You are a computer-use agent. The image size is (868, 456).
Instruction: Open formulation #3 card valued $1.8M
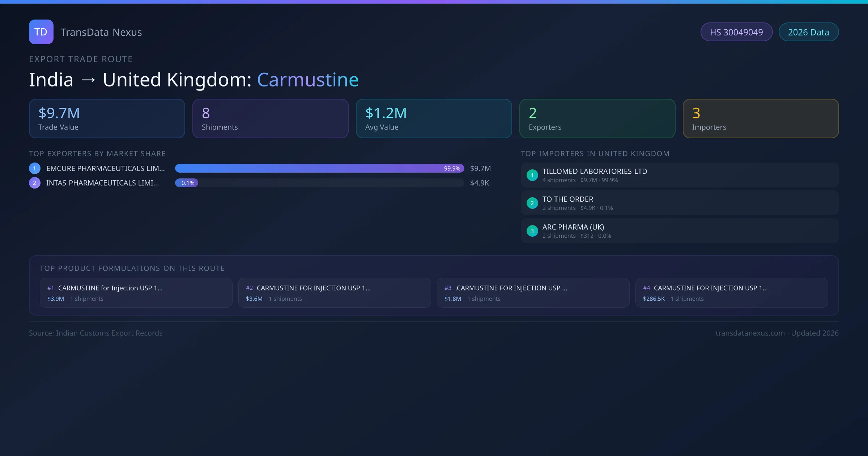pyautogui.click(x=533, y=293)
